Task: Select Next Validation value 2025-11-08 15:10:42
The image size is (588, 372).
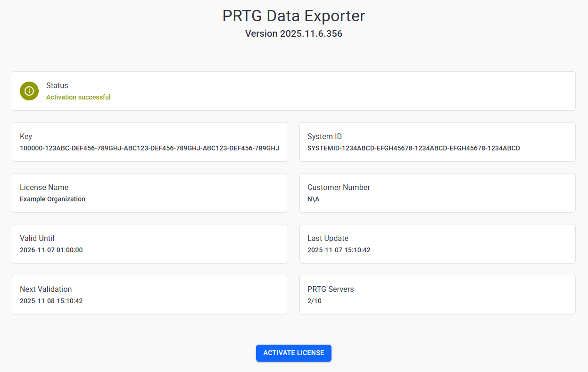Action: (51, 301)
